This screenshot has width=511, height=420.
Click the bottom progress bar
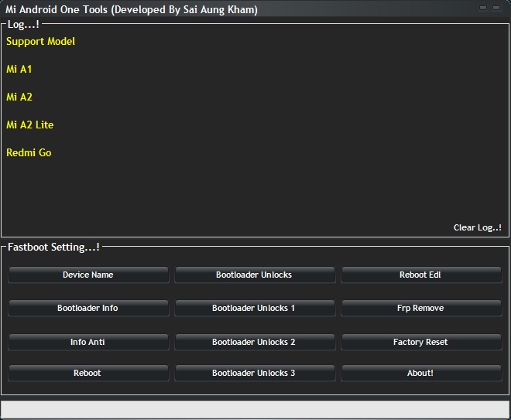(x=256, y=409)
